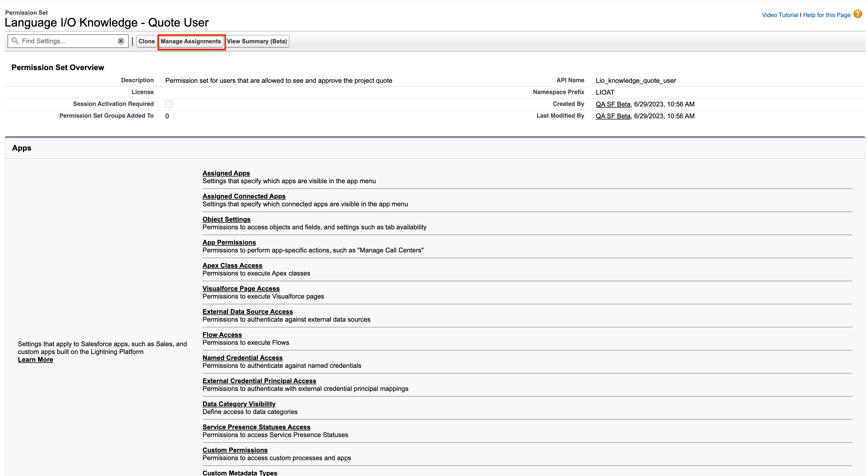
Task: Open QA SF Beta in Created By
Action: pos(613,104)
